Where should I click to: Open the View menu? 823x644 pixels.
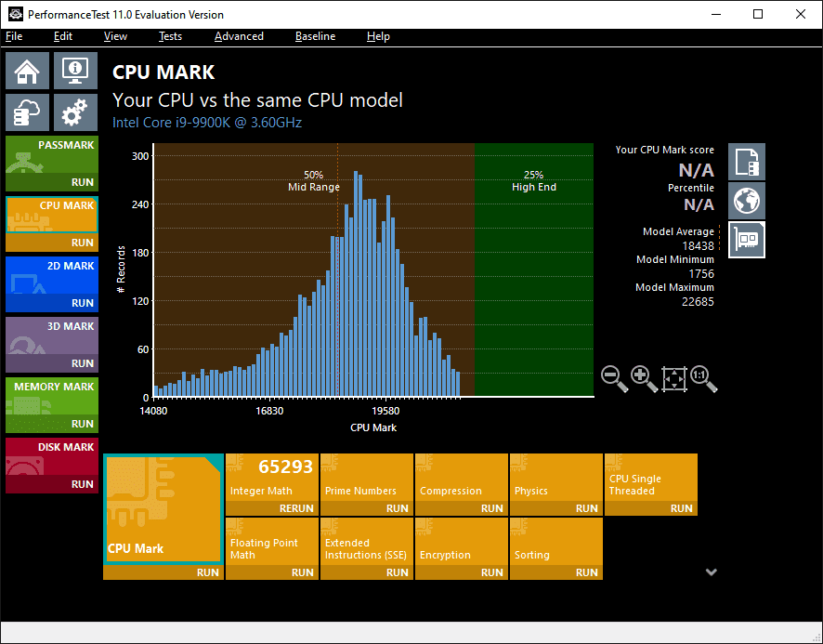[x=115, y=36]
